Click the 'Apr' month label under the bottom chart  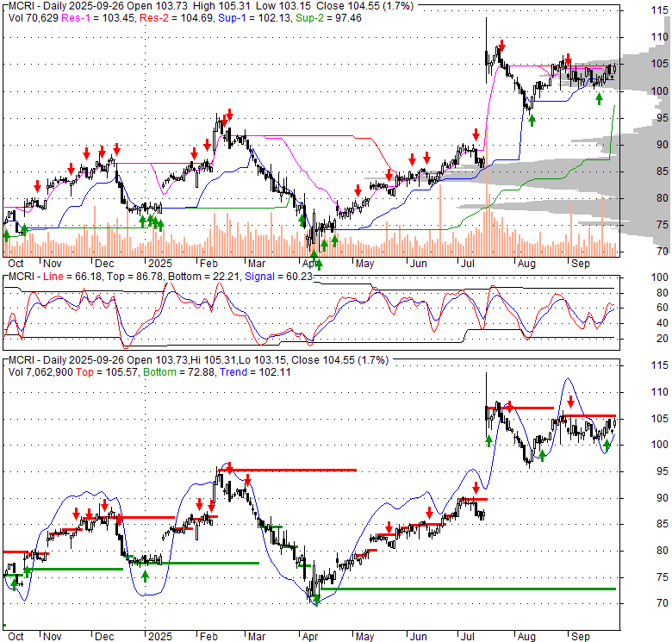(310, 637)
